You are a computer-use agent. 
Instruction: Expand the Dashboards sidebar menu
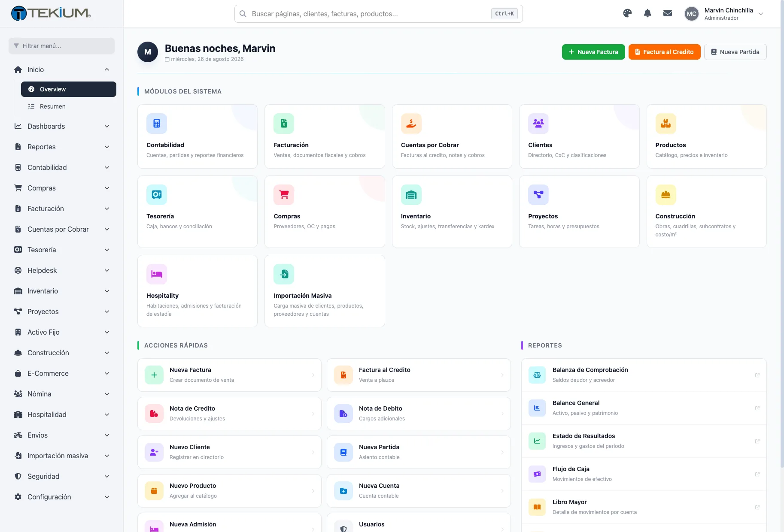coord(62,126)
